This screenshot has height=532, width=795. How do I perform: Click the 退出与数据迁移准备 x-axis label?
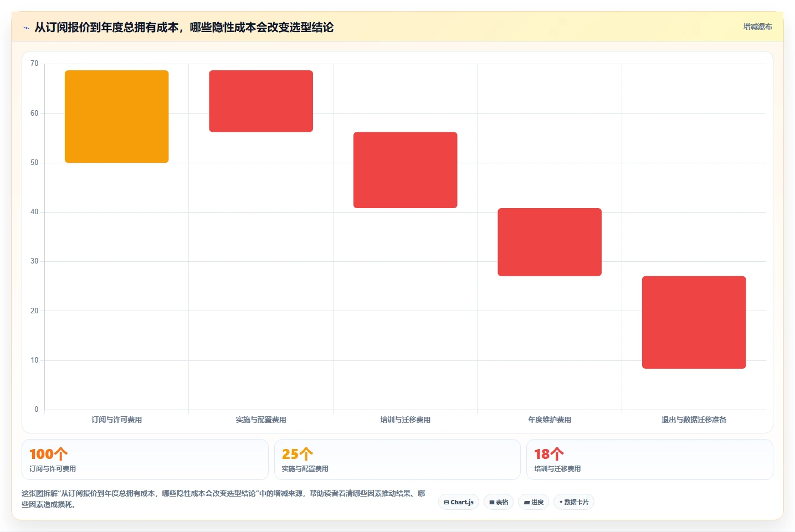694,420
